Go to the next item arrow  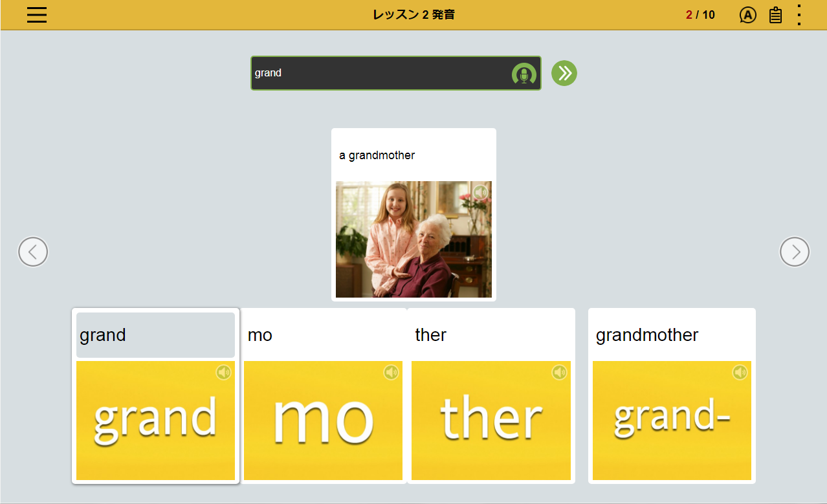[794, 252]
